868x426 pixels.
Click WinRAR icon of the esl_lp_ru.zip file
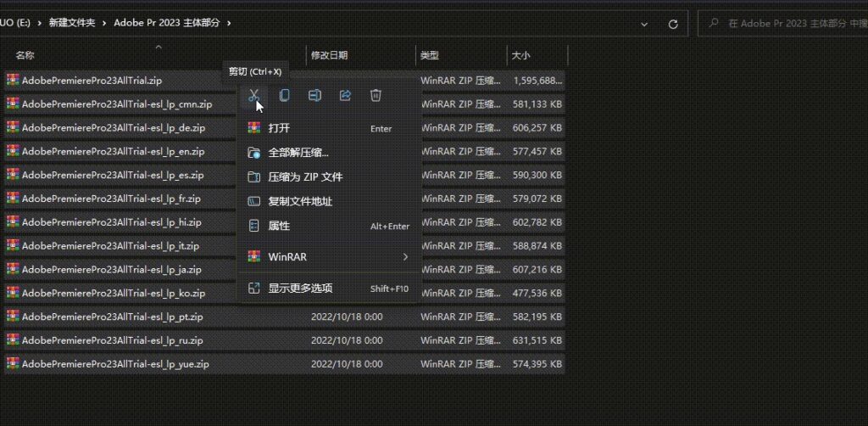[13, 340]
